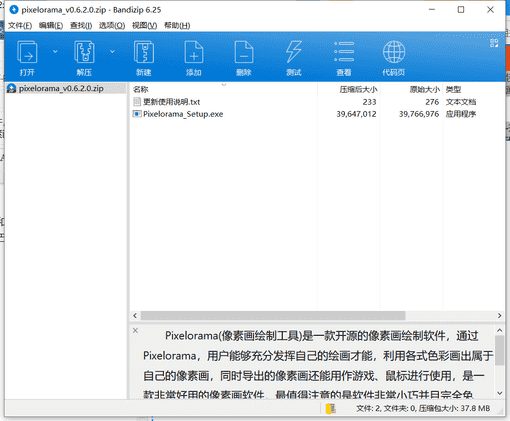Click the compressed size 233 cell

(369, 102)
